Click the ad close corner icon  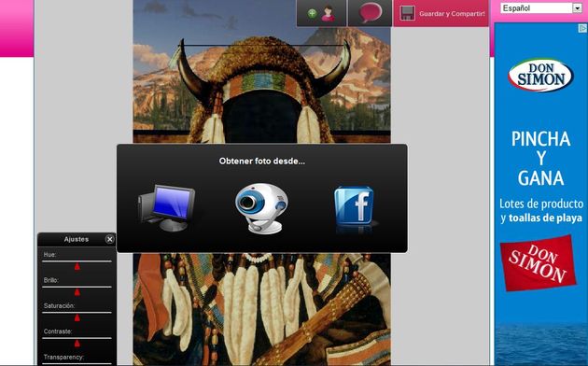(x=582, y=28)
